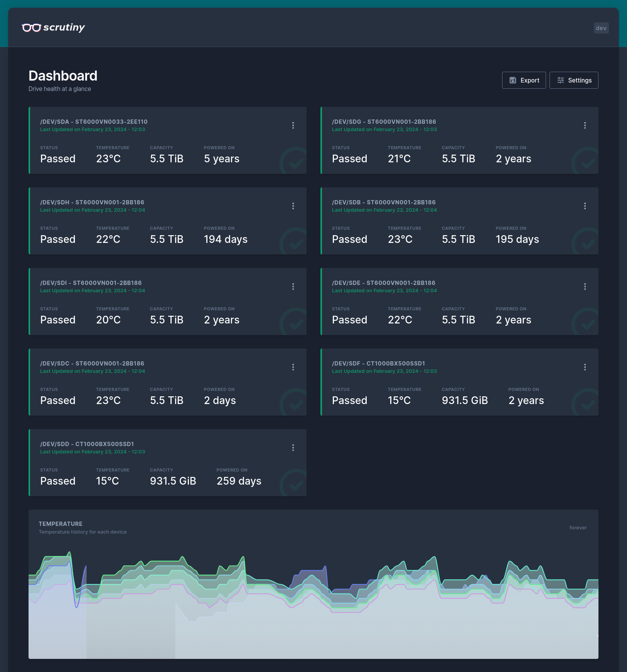Open /DEV/SDA ST6000VN0033-2EE110 drive details
The width and height of the screenshot is (627, 672).
(x=94, y=122)
